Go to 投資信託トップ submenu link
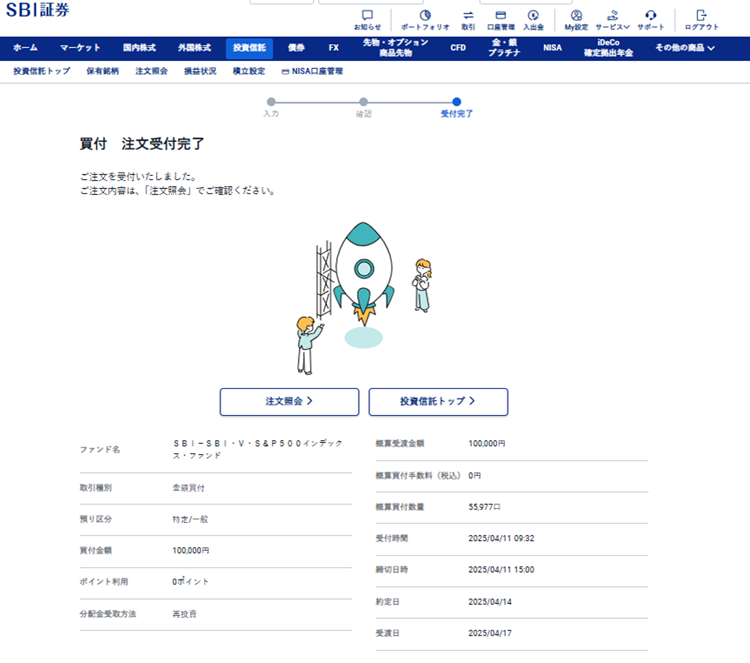The height and width of the screenshot is (663, 750). coord(42,71)
